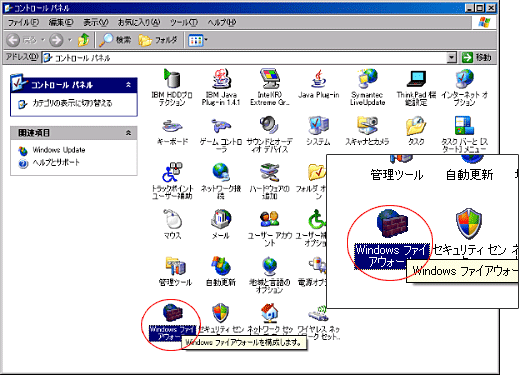The image size is (530, 375).
Task: Open the お気に入り(A) menu
Action: tap(139, 23)
